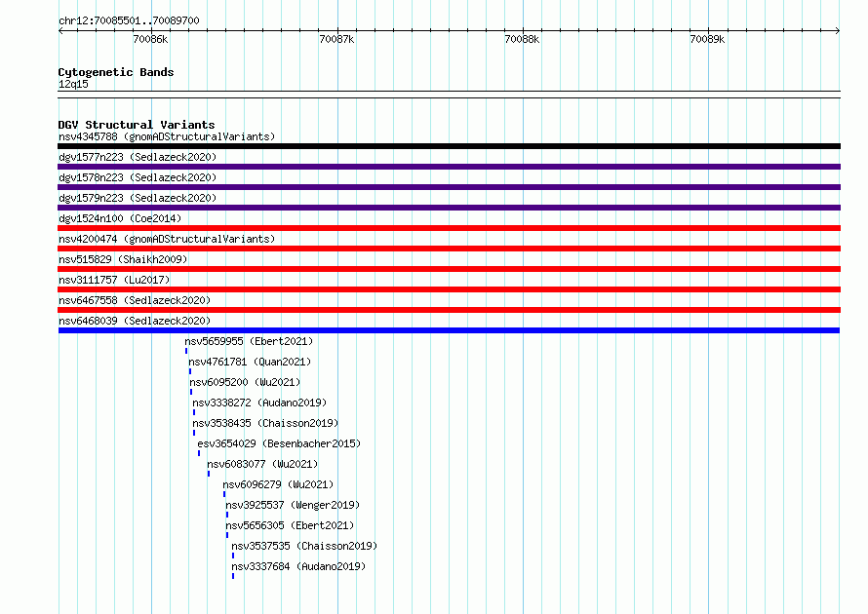Open nsv5656305 (Ebert2021) variant
The image size is (868, 614).
[x=290, y=525]
